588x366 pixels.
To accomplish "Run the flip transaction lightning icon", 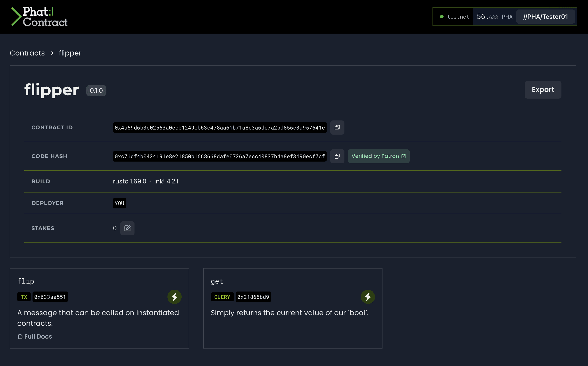I will [x=174, y=297].
